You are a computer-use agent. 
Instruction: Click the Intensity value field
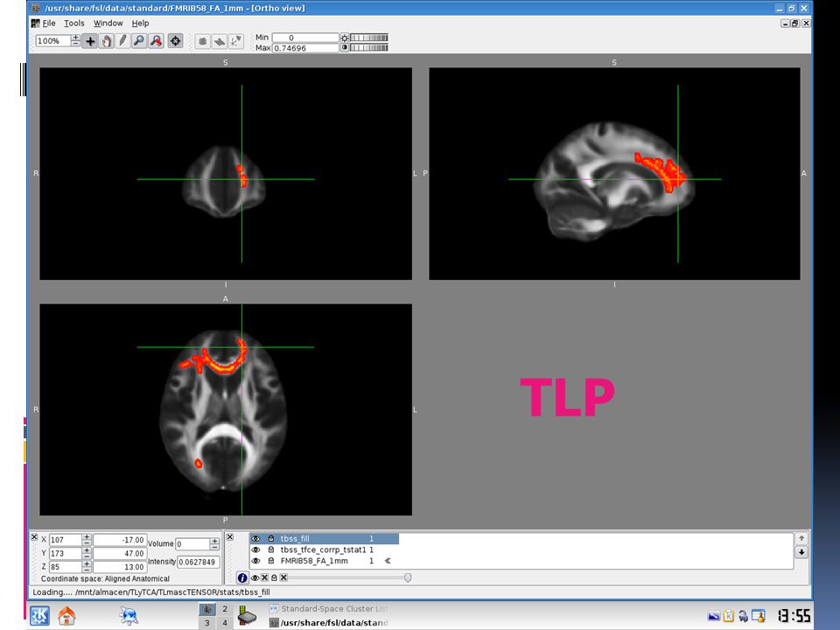coord(199,562)
